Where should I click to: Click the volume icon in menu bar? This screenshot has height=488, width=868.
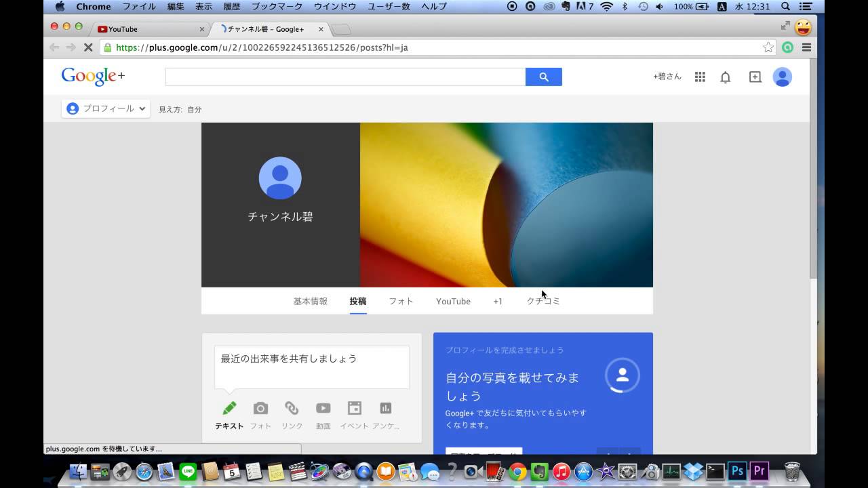point(660,6)
